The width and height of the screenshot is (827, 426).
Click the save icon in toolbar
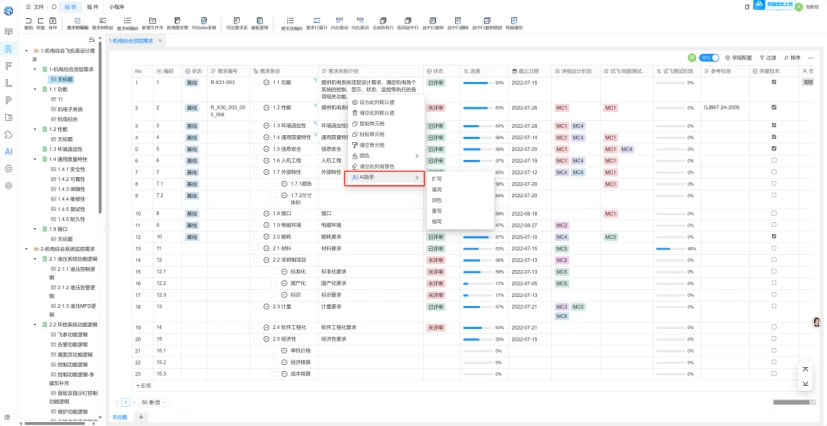pyautogui.click(x=52, y=21)
